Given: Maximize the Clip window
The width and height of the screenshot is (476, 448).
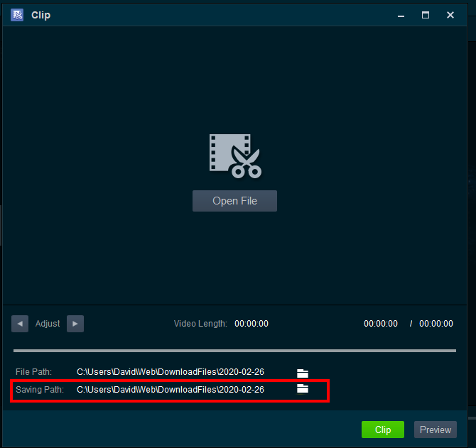Looking at the screenshot, I should tap(426, 15).
